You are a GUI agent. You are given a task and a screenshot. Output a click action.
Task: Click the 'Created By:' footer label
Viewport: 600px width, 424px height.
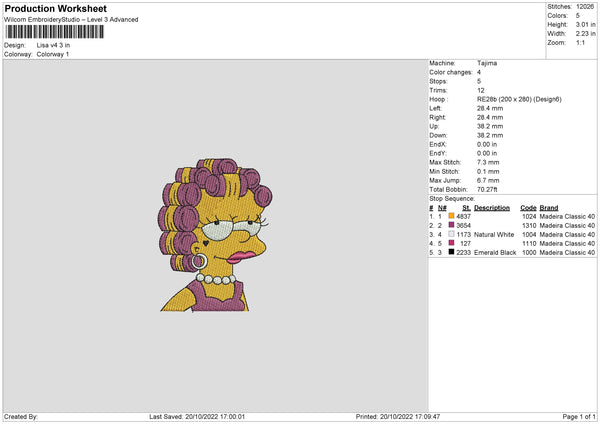(x=21, y=416)
